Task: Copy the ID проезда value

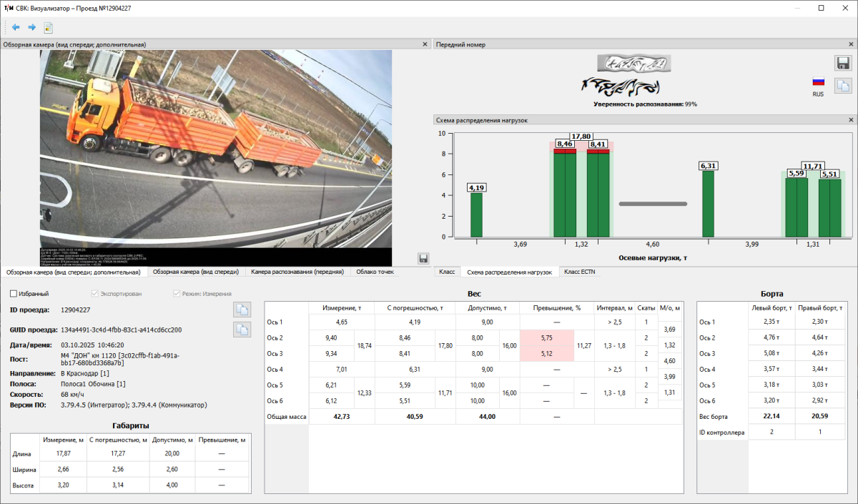Action: coord(242,310)
